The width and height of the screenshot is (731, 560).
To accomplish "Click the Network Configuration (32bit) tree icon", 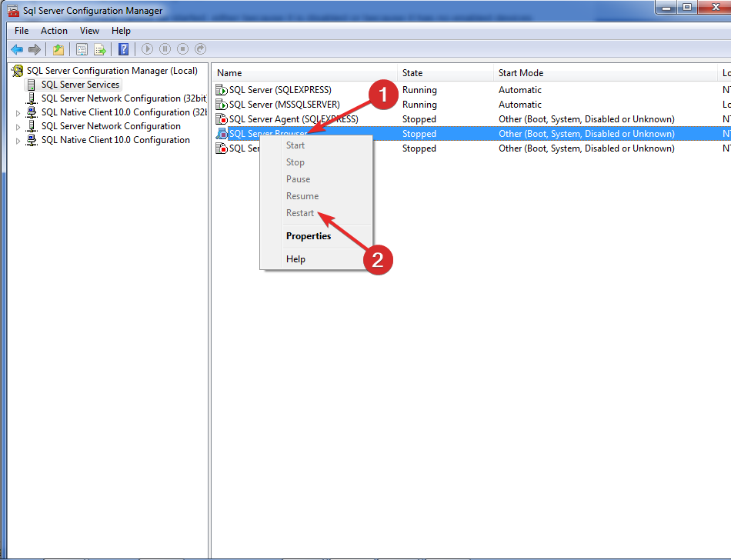I will [32, 98].
